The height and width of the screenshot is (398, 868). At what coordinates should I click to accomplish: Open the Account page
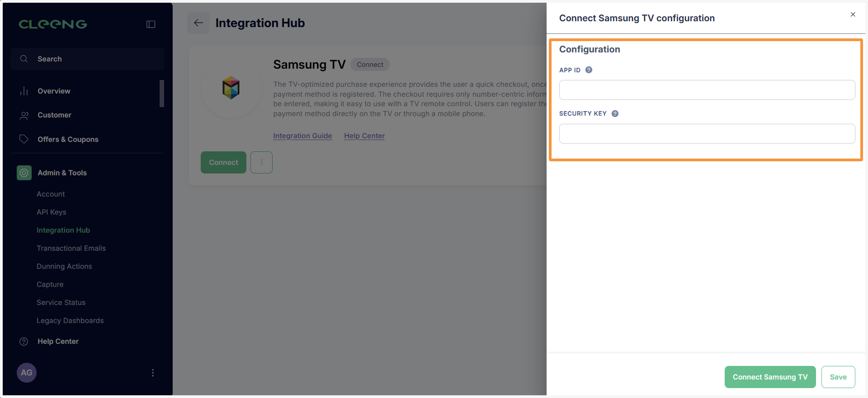[x=51, y=194]
